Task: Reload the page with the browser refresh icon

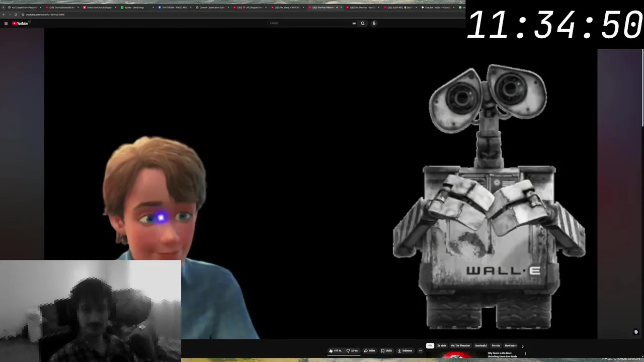Action: 16,15
